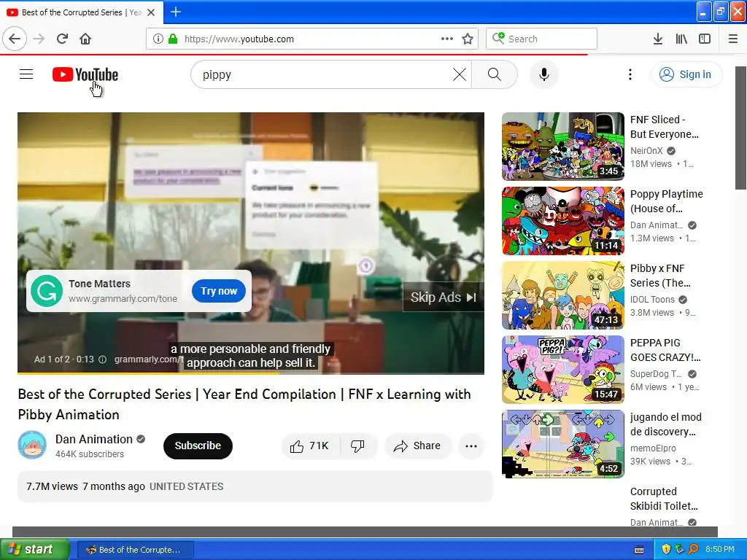Click the video title Best of the Corrupted Series
The height and width of the screenshot is (560, 747).
tap(244, 404)
